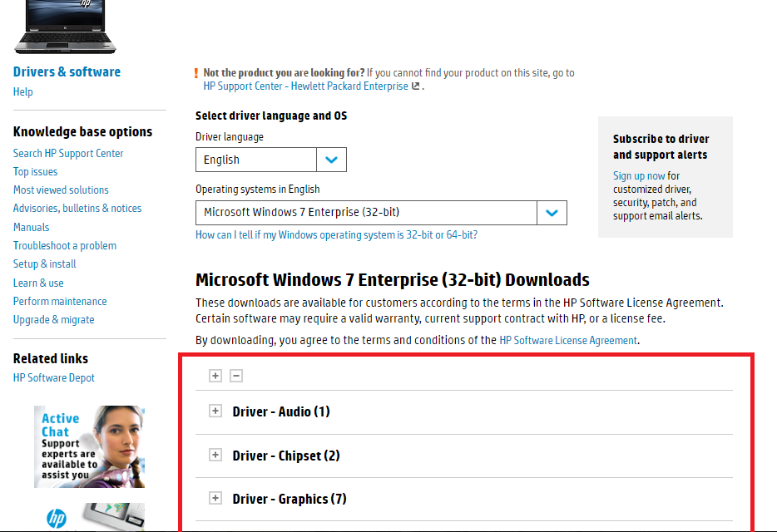The height and width of the screenshot is (532, 777).
Task: Click the Select driver language and OS heading
Action: 271,116
